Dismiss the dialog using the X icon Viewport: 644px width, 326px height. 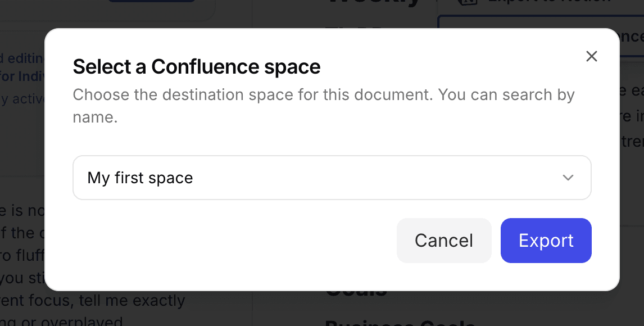[x=591, y=56]
